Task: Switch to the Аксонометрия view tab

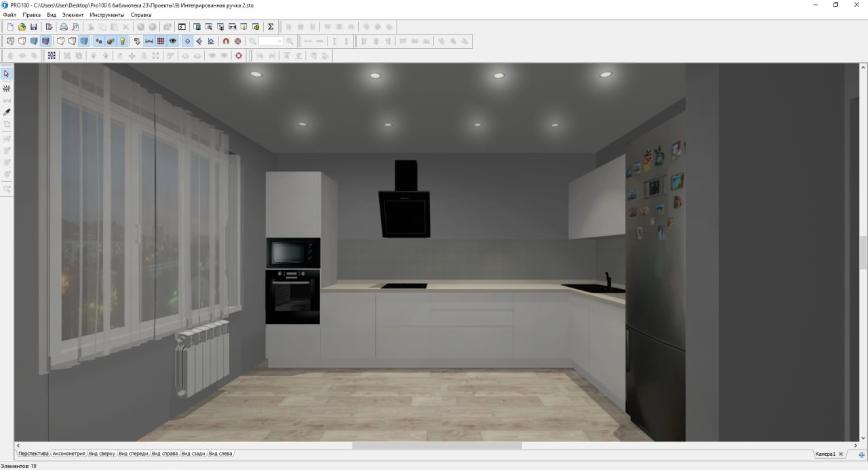Action: (x=69, y=454)
